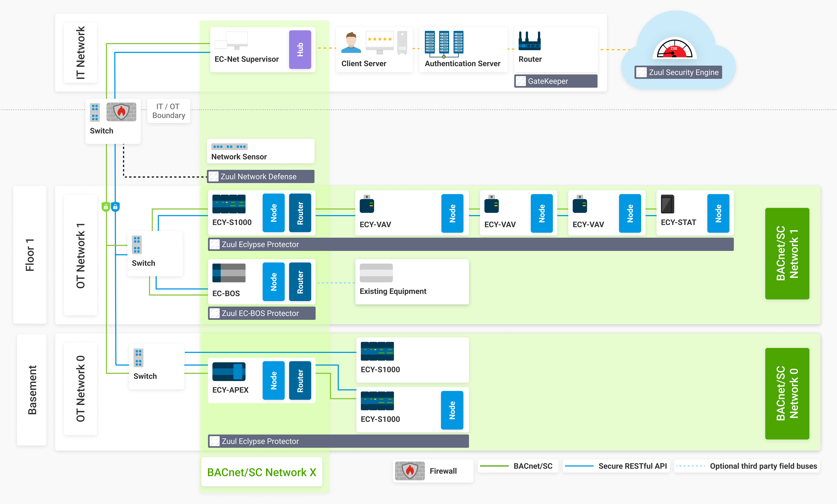Click the green padlock shield icon
The width and height of the screenshot is (837, 504).
click(x=106, y=206)
